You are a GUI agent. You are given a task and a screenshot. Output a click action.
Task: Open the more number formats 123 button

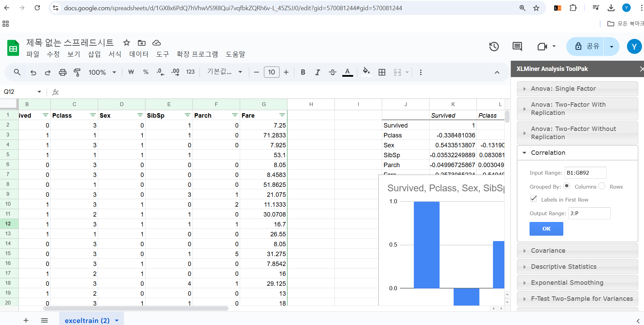coord(190,72)
